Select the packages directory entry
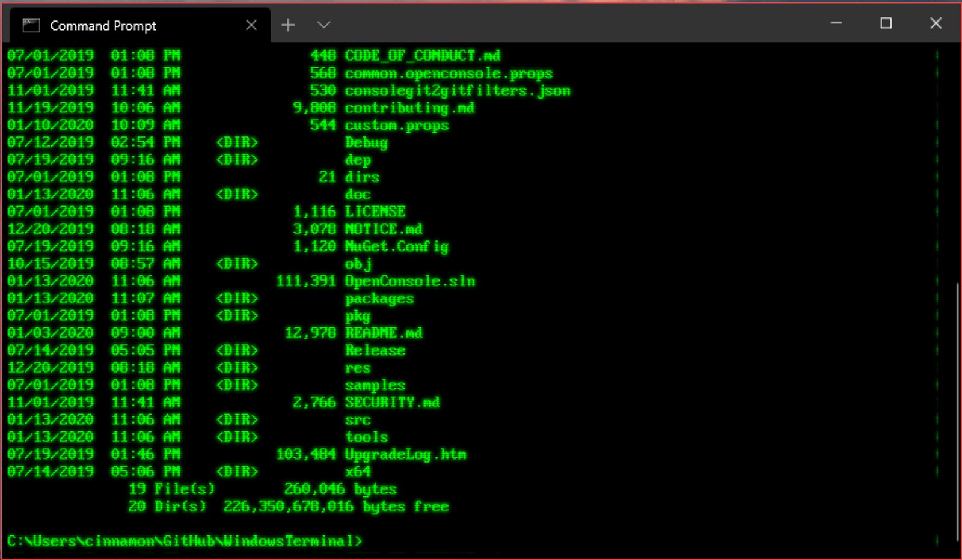 tap(379, 298)
